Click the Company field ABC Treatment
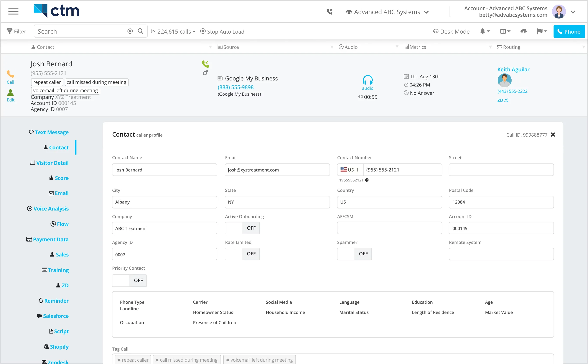The image size is (588, 364). 164,228
